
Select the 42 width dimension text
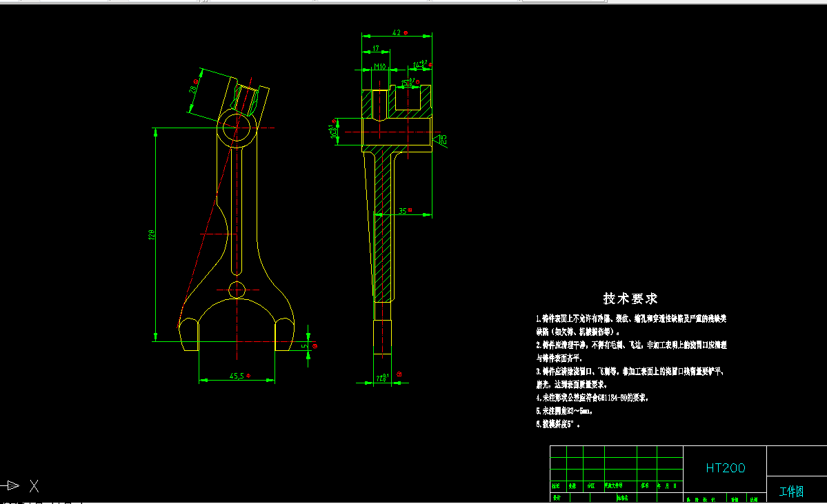[x=397, y=32]
